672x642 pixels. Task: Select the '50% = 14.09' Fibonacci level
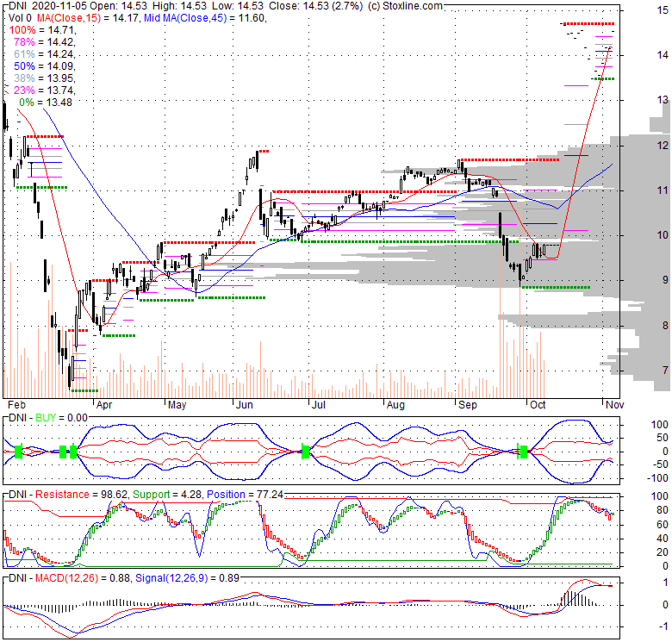[45, 66]
